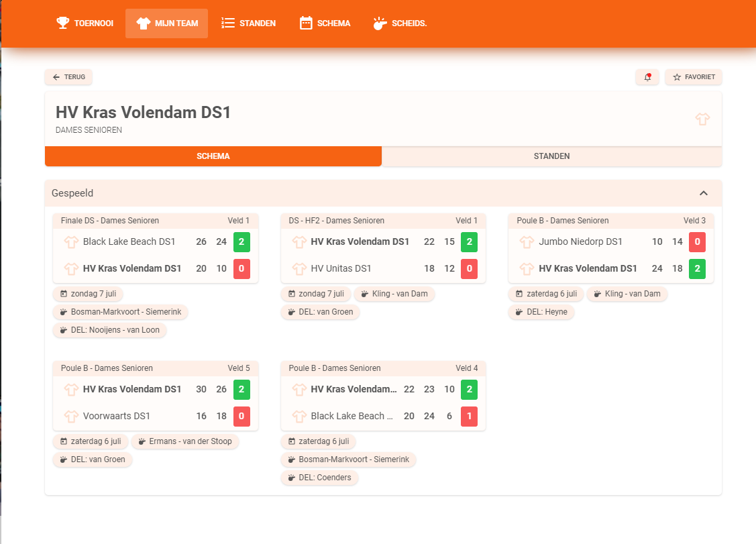Click Kling - van Dam chip under Veld 3 match

(627, 294)
